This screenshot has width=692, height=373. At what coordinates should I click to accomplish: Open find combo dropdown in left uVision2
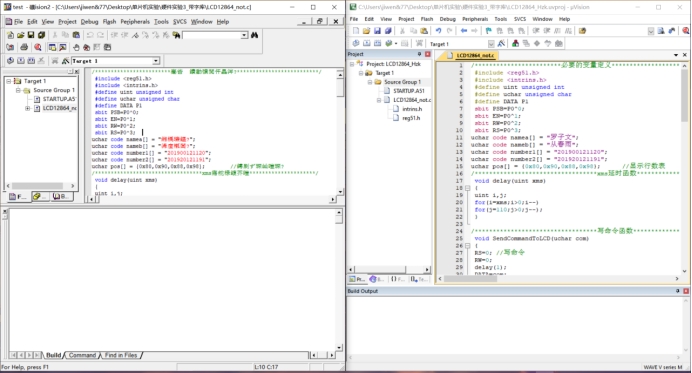244,35
